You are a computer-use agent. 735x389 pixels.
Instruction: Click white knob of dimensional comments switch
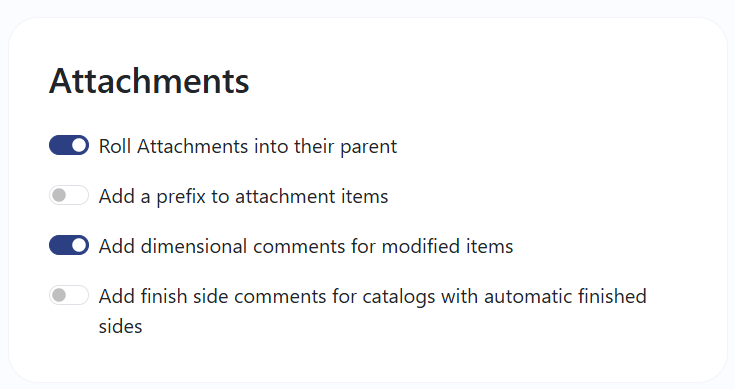[79, 245]
